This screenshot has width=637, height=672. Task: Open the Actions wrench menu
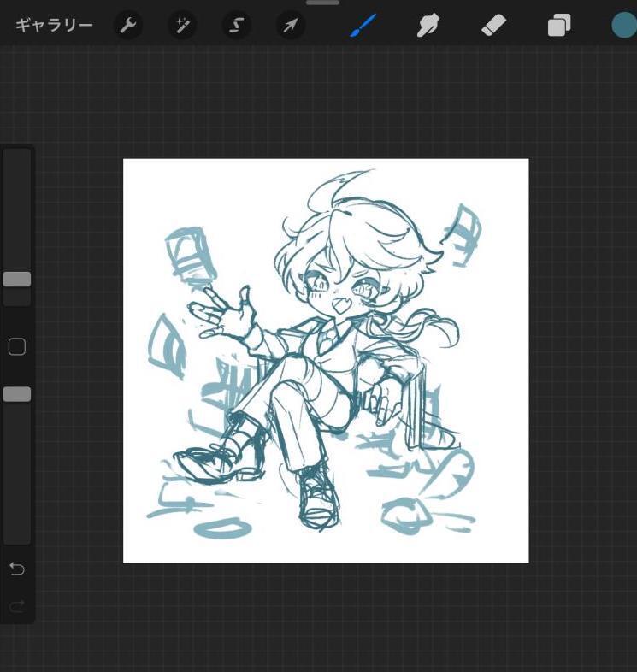(128, 26)
